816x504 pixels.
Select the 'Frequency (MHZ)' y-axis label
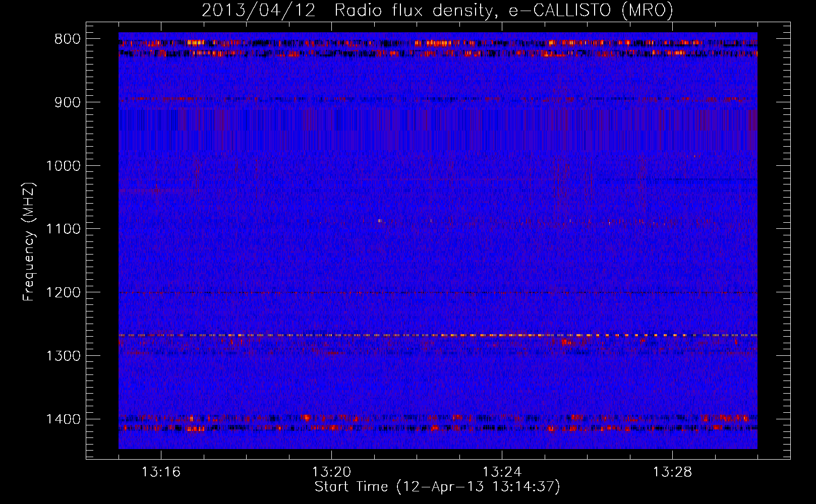click(x=29, y=242)
